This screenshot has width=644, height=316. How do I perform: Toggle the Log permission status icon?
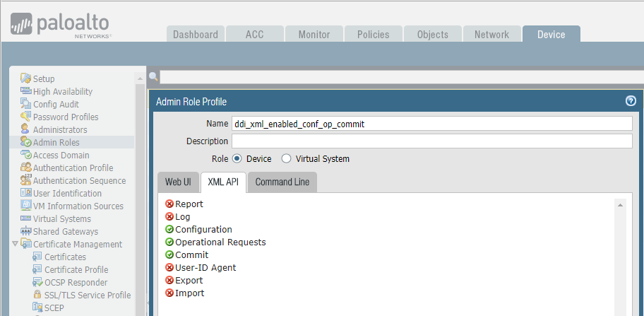[169, 217]
